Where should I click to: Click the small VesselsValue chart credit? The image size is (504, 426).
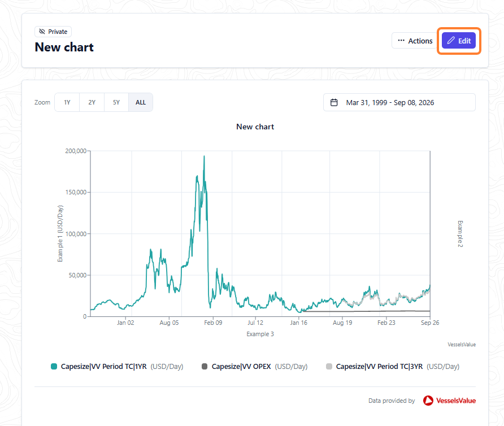462,345
